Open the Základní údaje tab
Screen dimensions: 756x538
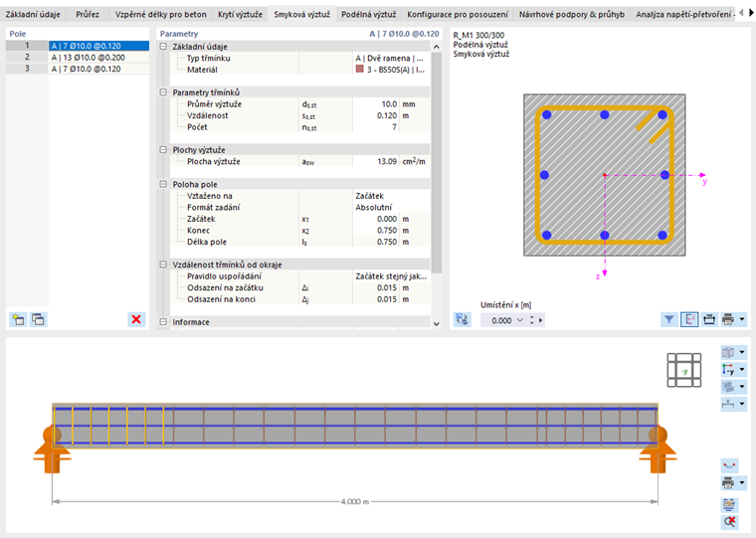[33, 14]
